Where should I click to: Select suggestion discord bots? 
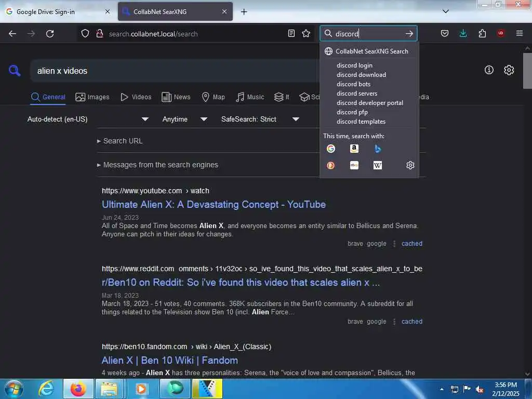click(x=353, y=84)
